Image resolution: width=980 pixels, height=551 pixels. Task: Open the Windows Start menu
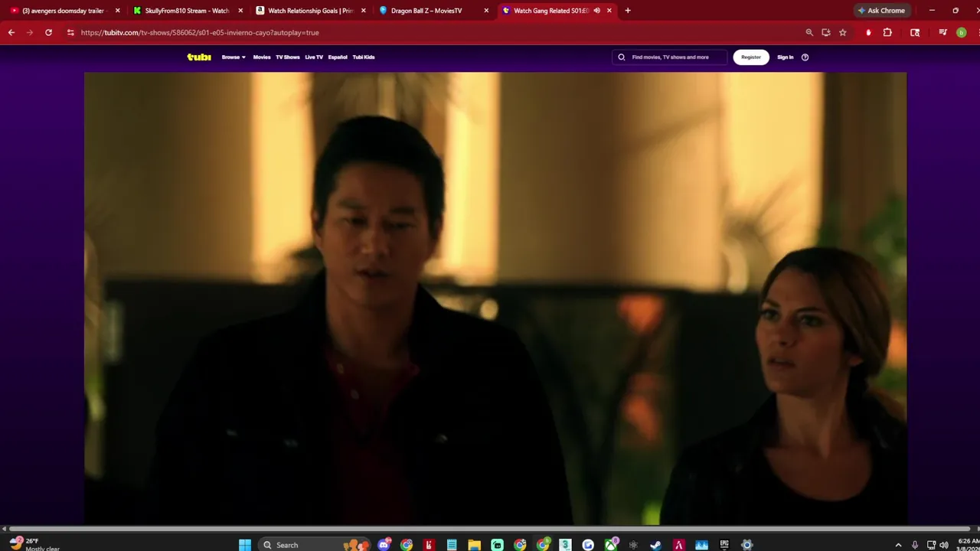pos(245,545)
